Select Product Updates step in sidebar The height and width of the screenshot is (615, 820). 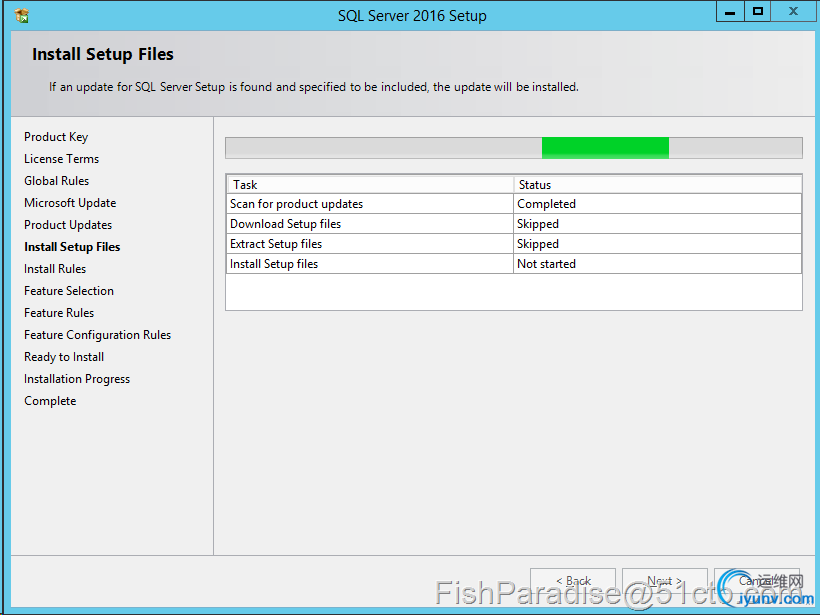(68, 225)
